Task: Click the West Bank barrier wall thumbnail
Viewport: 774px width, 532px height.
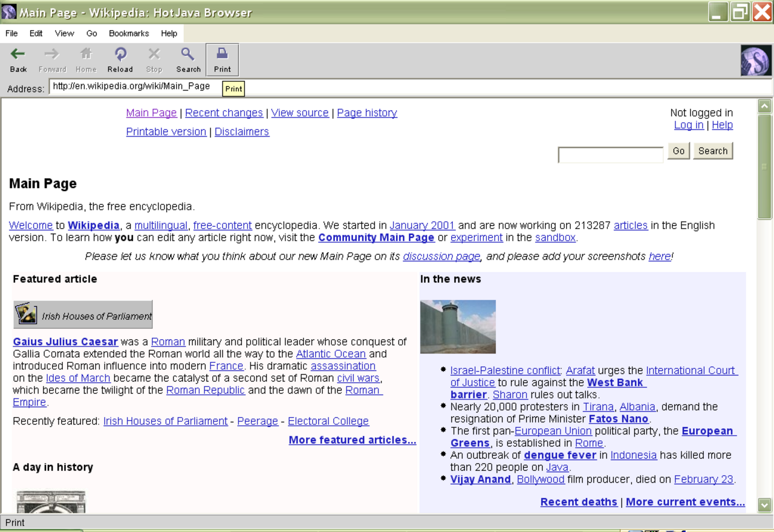Action: pyautogui.click(x=458, y=326)
